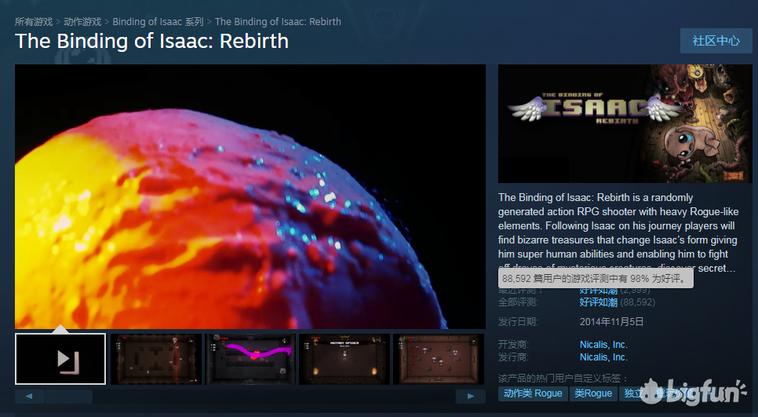Open publisher Nicalis, Inc. link
The image size is (758, 417).
coord(603,357)
